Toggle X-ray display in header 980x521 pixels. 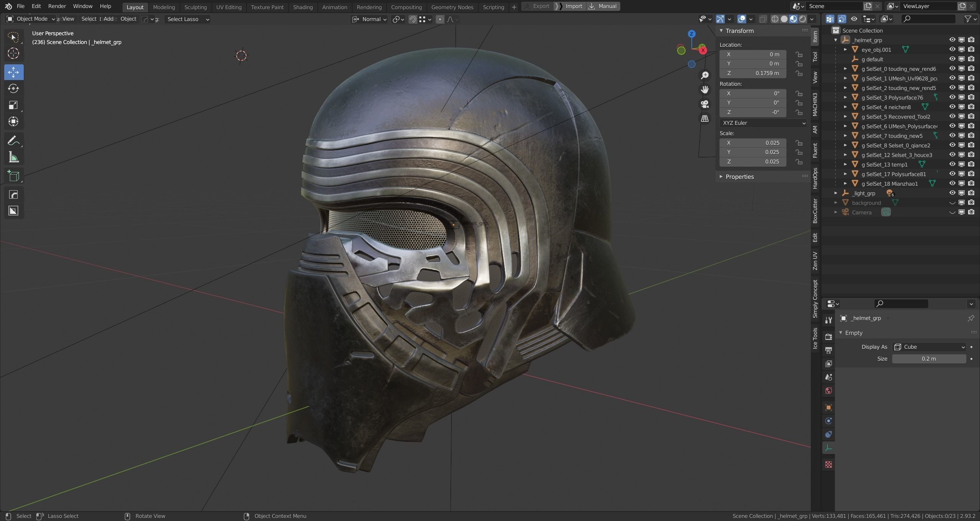point(763,19)
